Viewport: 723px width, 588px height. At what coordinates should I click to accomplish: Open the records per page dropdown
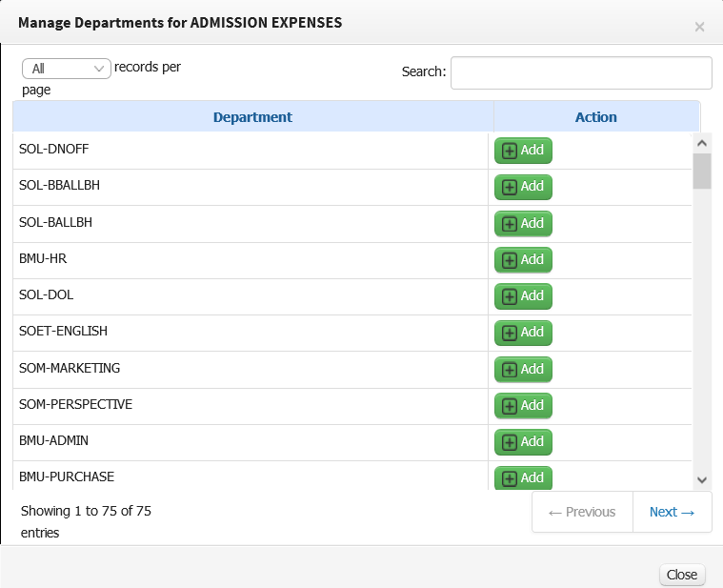click(67, 69)
